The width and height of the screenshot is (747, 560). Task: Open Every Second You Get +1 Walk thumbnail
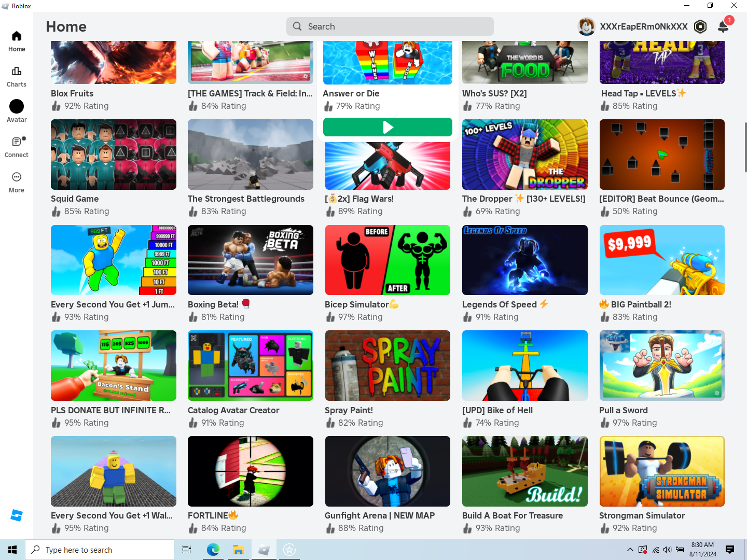[x=114, y=471]
